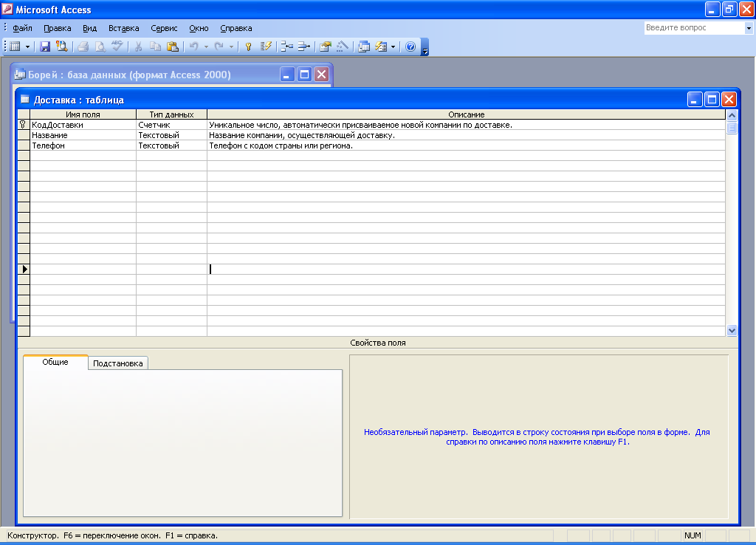Select the КодДоставки field name cell
The height and width of the screenshot is (545, 756).
click(x=83, y=125)
